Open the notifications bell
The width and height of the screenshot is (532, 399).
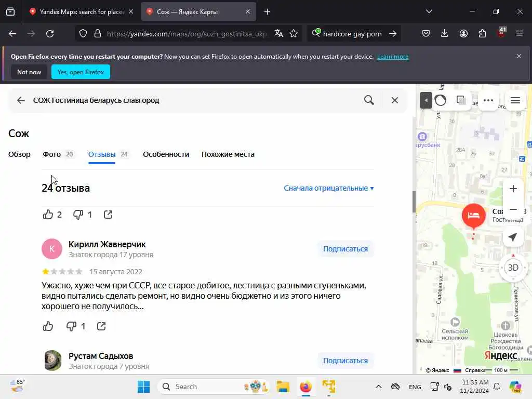coord(497,387)
